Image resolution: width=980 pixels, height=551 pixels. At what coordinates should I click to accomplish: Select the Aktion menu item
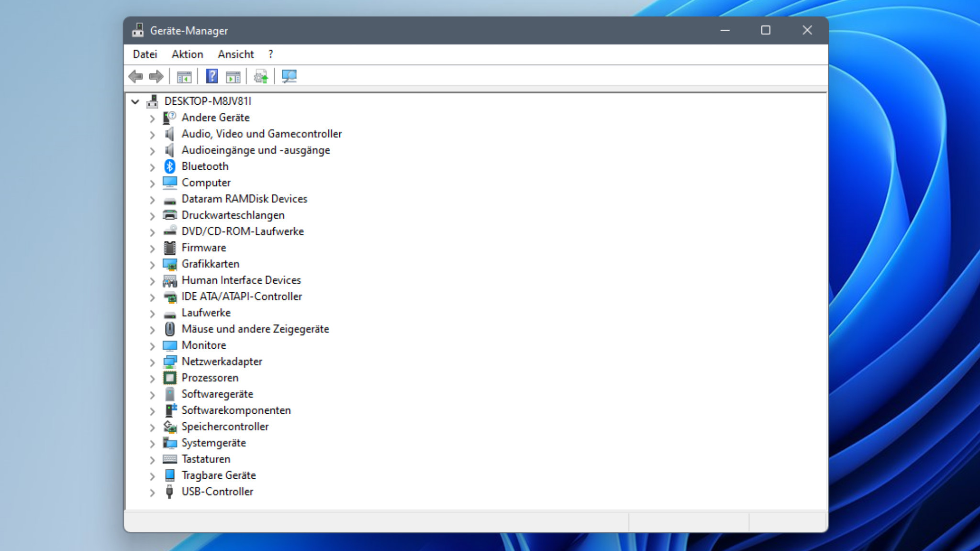coord(187,54)
